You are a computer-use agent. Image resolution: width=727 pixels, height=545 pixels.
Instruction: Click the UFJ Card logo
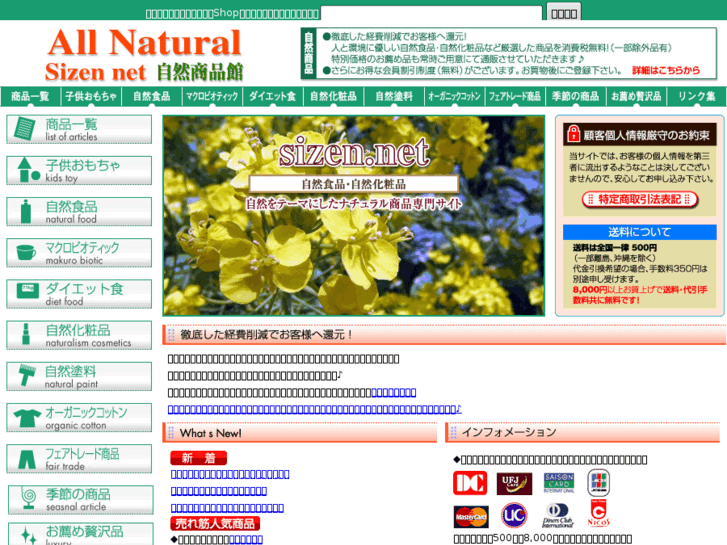click(514, 483)
